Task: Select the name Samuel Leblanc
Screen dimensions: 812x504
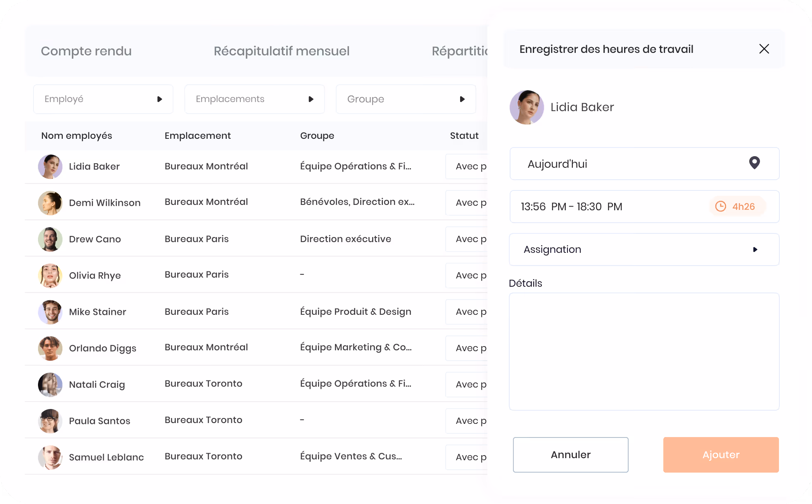Action: [107, 457]
